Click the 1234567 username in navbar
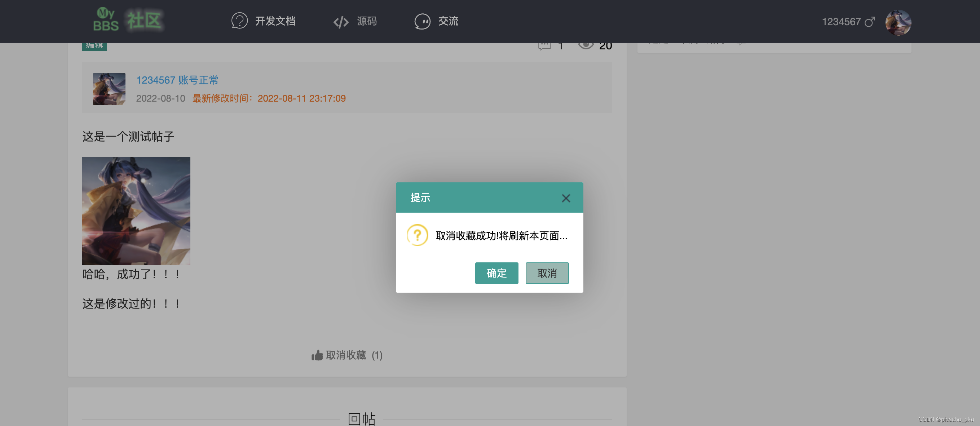The width and height of the screenshot is (980, 426). 841,22
